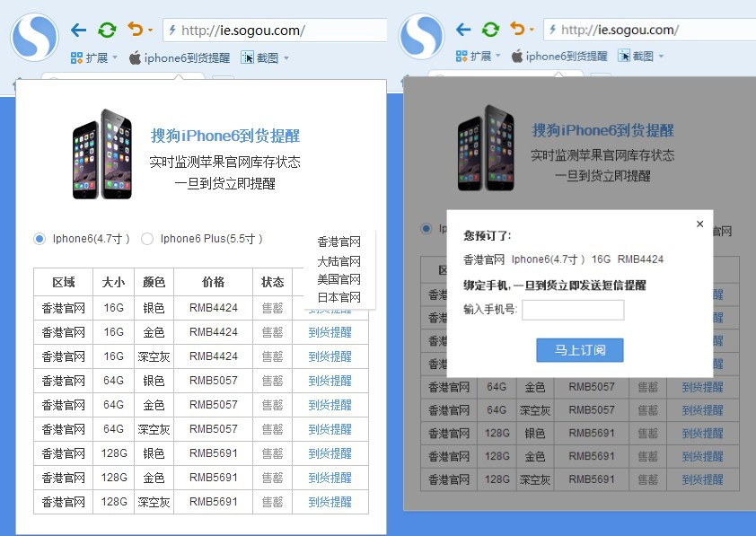Choose 日本官网 from the region dropdown list
The image size is (756, 536).
tap(339, 297)
